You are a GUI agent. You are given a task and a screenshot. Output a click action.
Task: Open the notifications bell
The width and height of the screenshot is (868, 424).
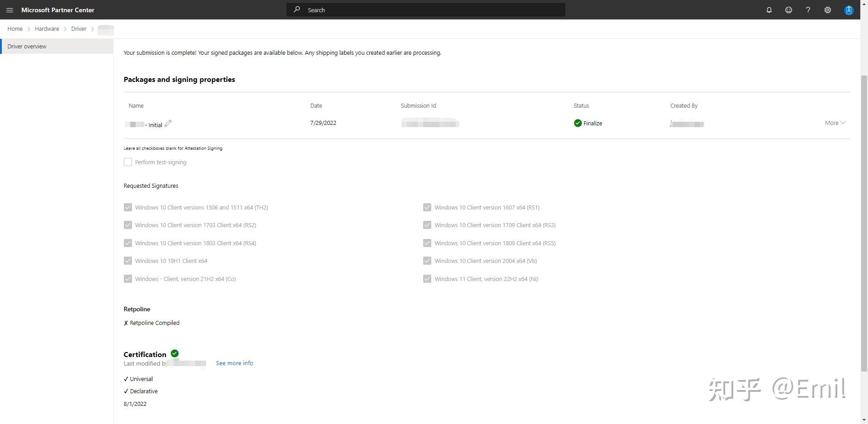(x=769, y=10)
